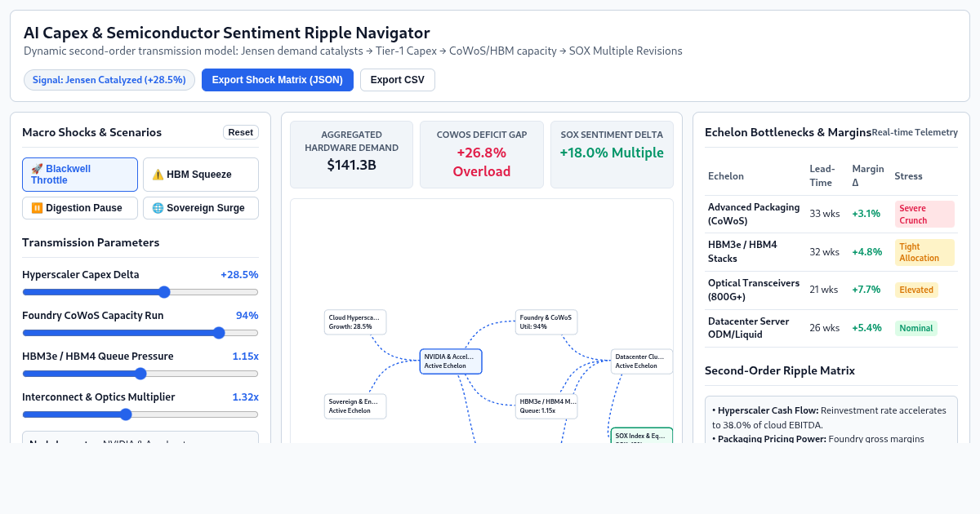Click the Cloud Hyperscalers graph node
The image size is (980, 514).
point(355,321)
